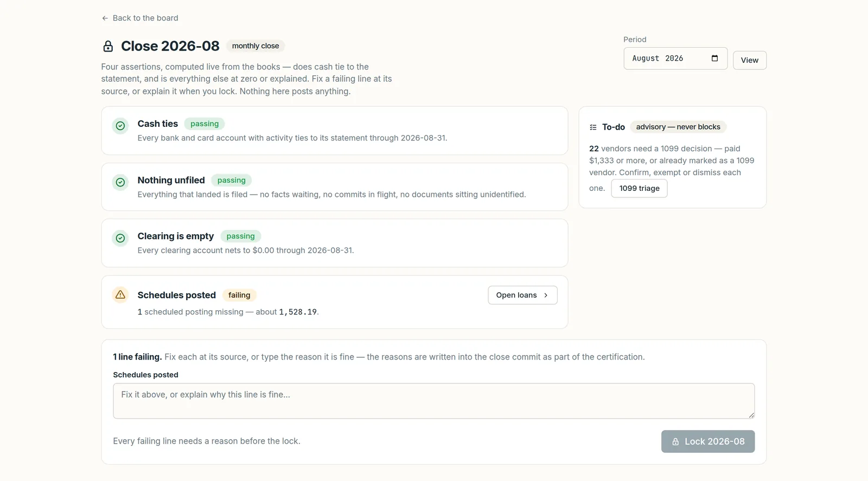Click the 'Nothing unfiled' title

point(171,180)
